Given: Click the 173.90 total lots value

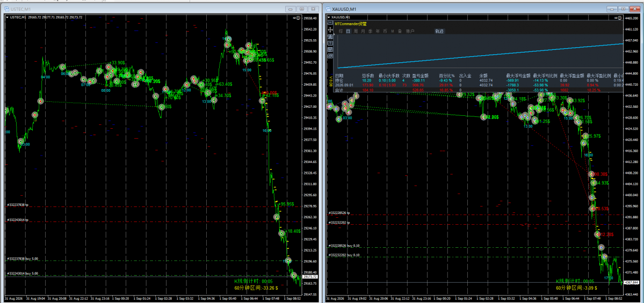Looking at the screenshot, I should (367, 85).
